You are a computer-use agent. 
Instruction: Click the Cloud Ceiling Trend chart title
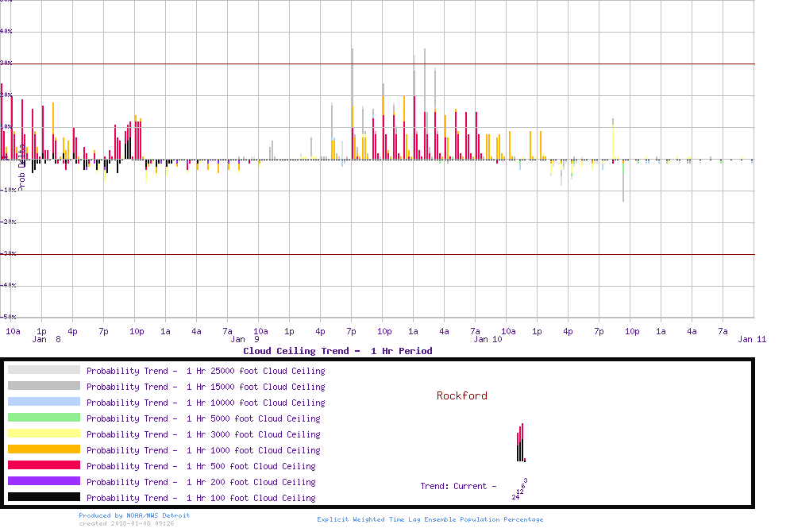click(337, 351)
